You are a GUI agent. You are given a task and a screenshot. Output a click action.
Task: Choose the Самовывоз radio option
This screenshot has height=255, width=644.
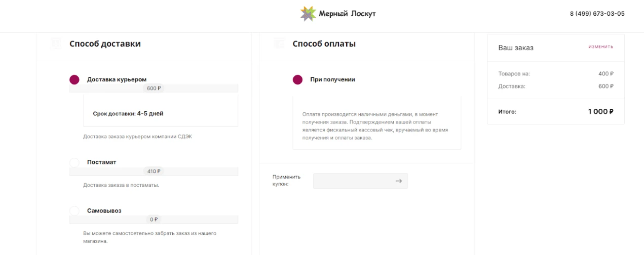click(74, 210)
